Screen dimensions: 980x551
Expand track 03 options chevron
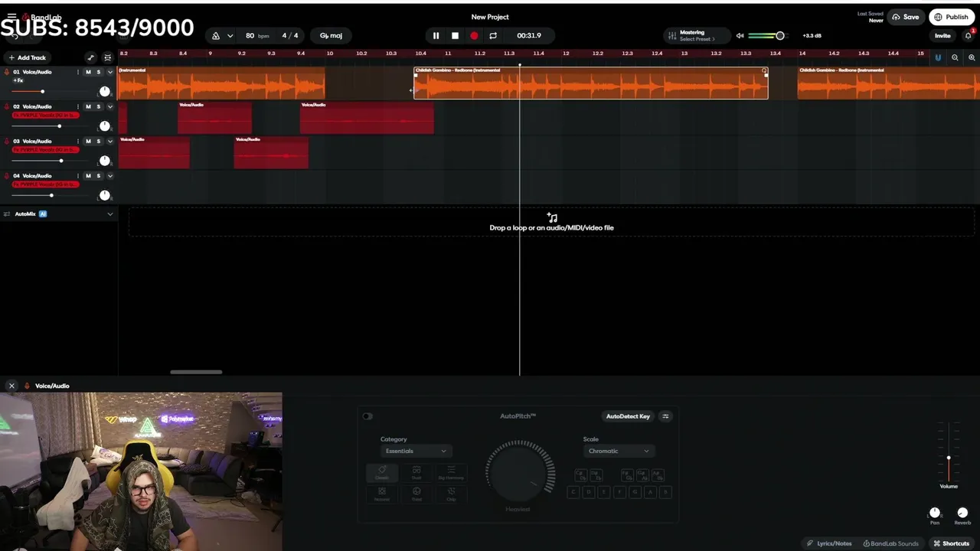point(109,141)
